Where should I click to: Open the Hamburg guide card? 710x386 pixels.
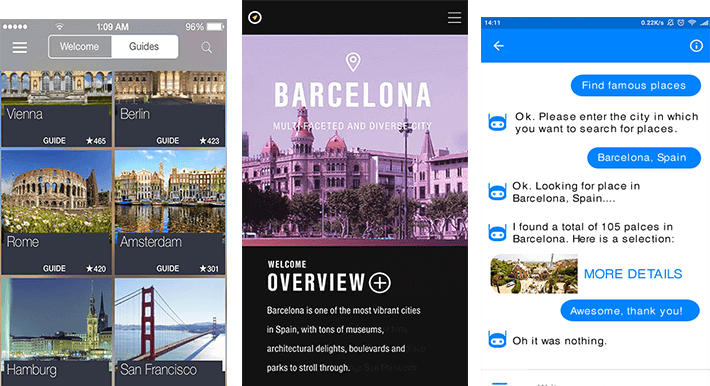[56, 332]
